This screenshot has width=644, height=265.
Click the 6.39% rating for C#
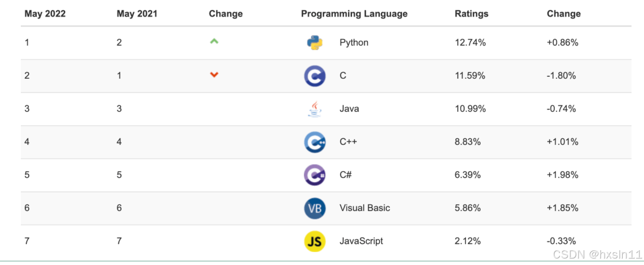click(x=468, y=175)
